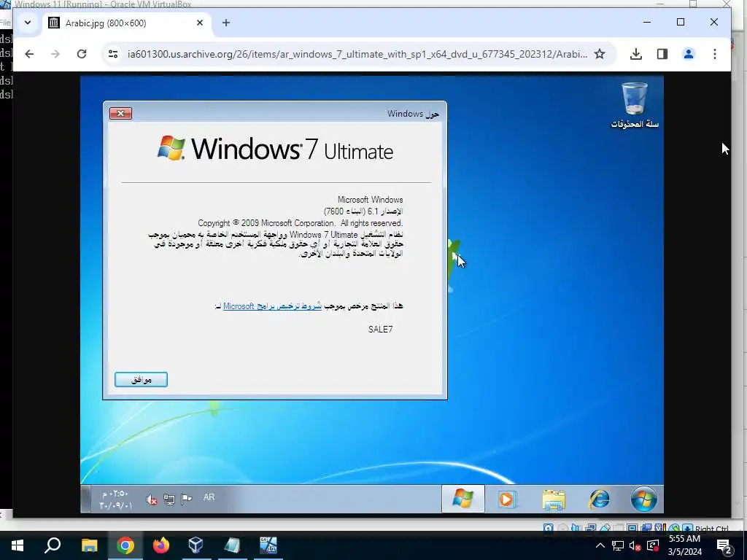The height and width of the screenshot is (560, 747).
Task: Click the host network tray icon
Action: [x=618, y=545]
